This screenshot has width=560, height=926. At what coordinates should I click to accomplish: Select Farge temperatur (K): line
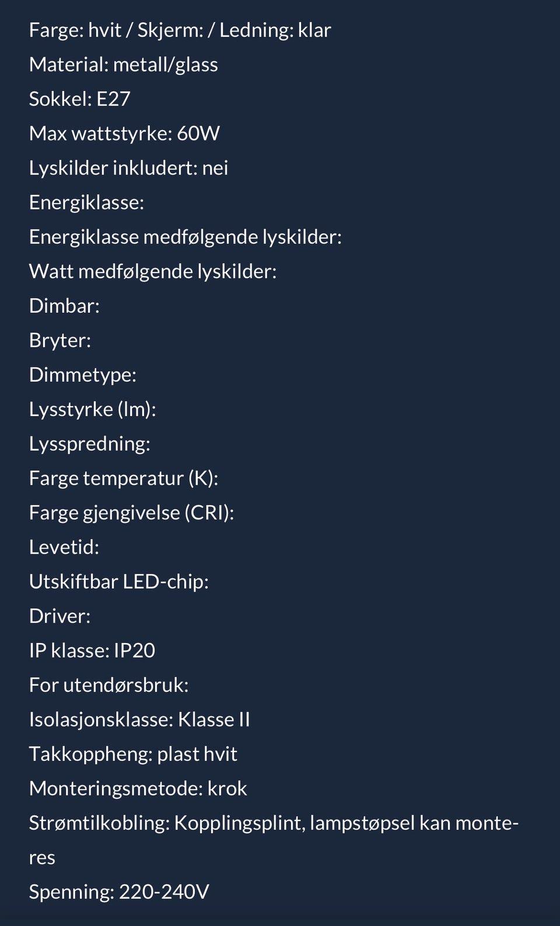124,478
